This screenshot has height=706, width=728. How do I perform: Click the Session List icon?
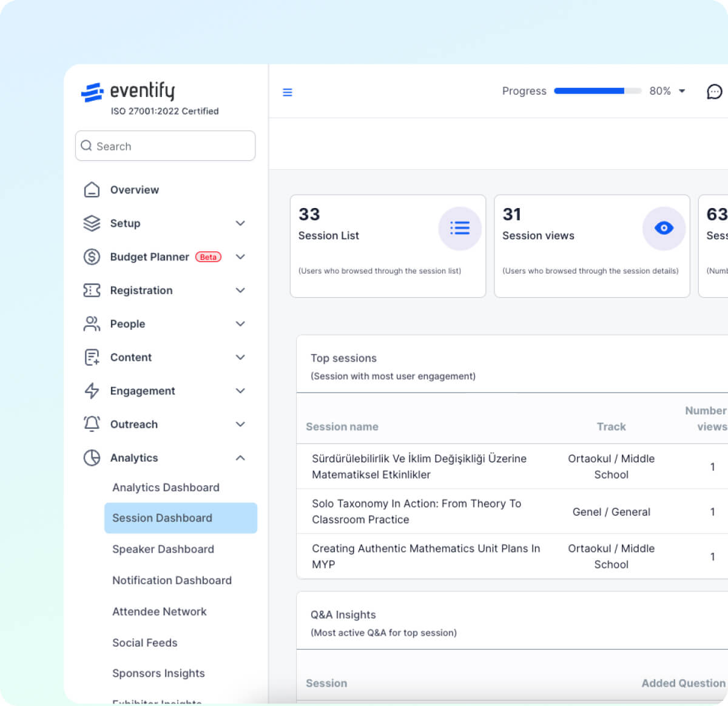[x=460, y=228]
